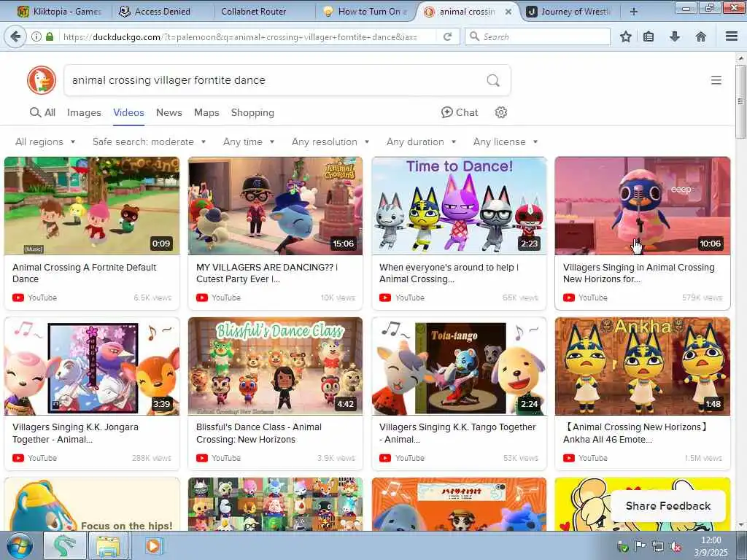
Task: Switch to the All results tab
Action: (x=42, y=113)
